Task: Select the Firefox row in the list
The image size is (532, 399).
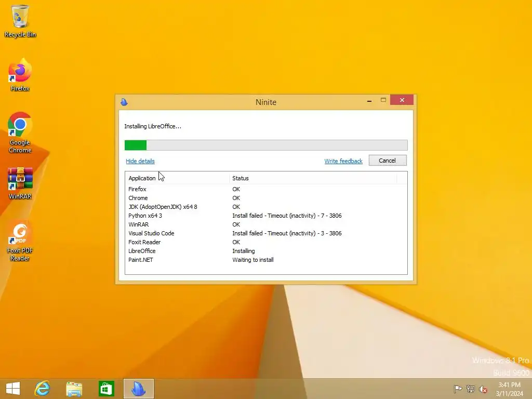Action: coord(266,189)
